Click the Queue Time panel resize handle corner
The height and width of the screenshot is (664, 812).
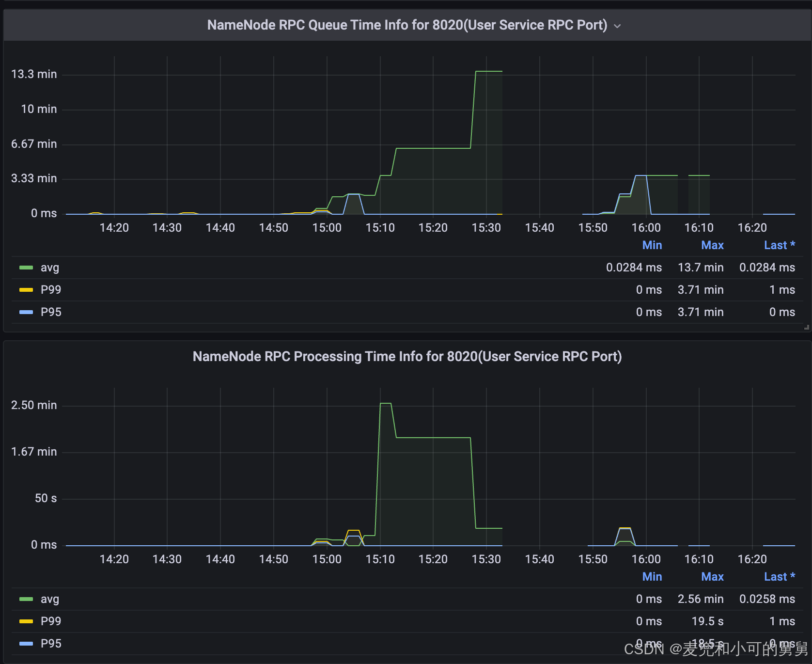click(x=807, y=328)
